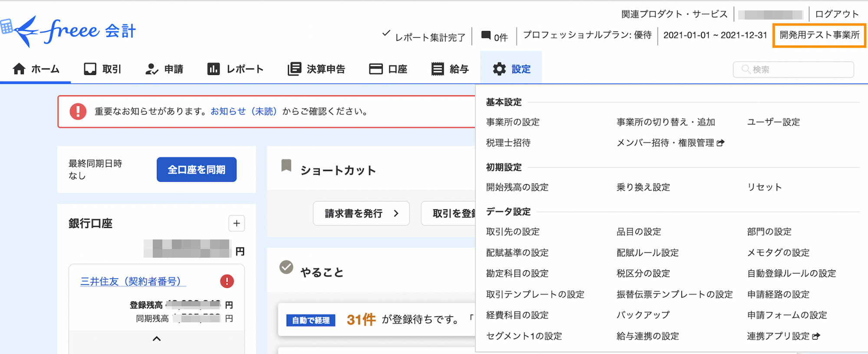Screen dimensions: 868x354
Task: Click the bookmark icon beside ショートカット
Action: [286, 165]
